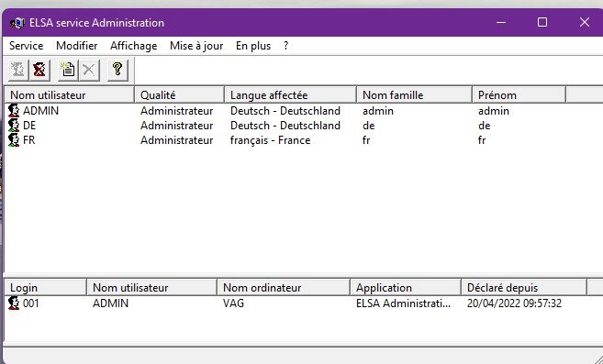Maximize the ELSA service Administration window
This screenshot has width=603, height=364.
(x=542, y=22)
